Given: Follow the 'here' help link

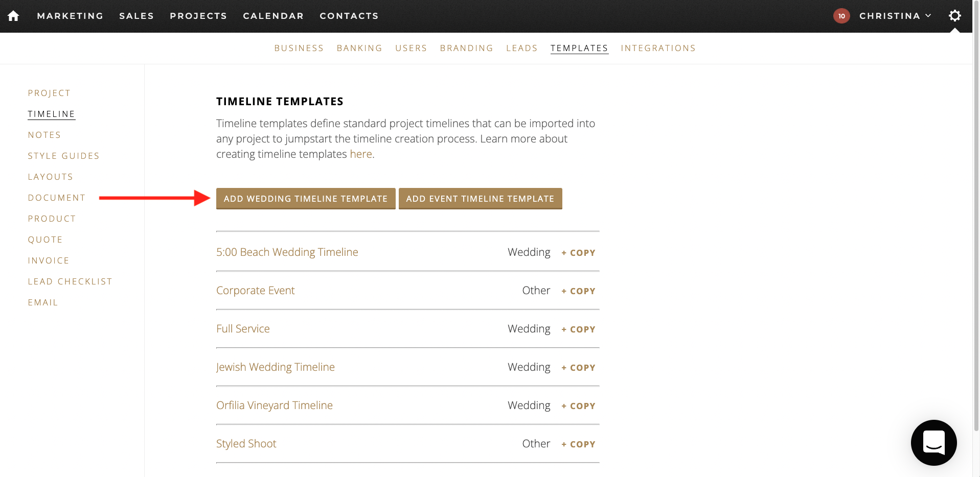Looking at the screenshot, I should (x=360, y=154).
